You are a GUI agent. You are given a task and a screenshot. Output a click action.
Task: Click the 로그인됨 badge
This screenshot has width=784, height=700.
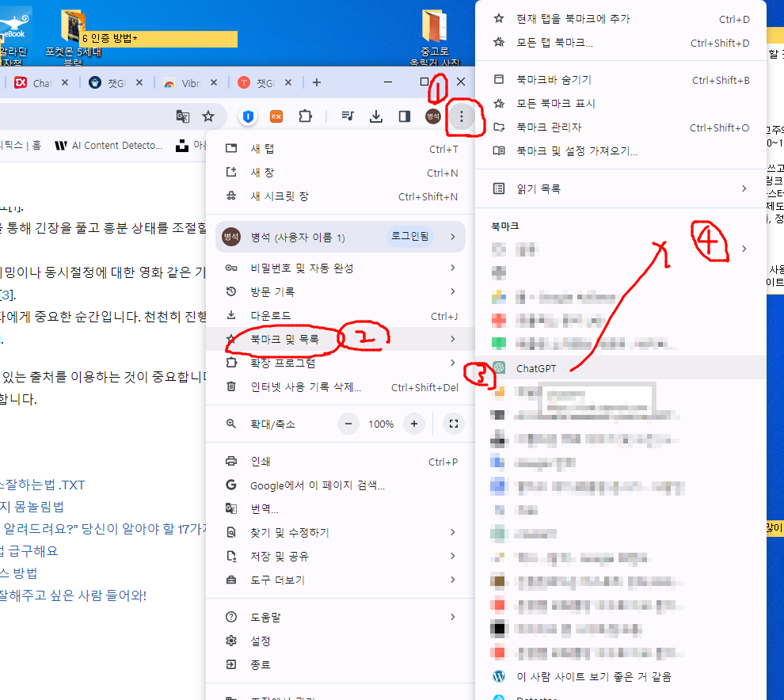[x=410, y=237]
